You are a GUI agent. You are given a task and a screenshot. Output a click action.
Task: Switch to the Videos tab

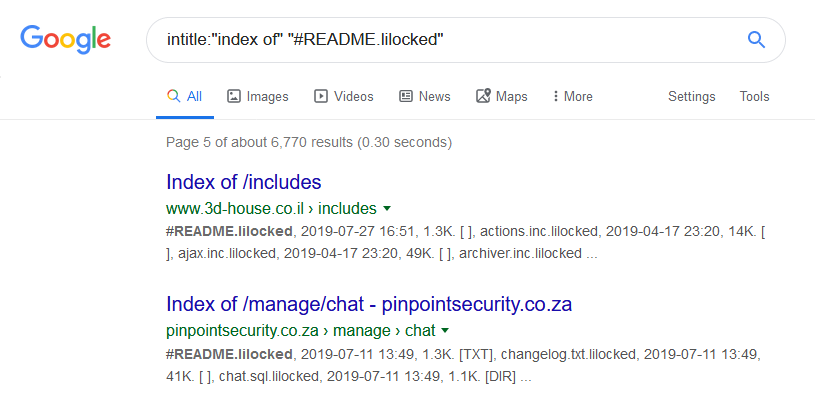[353, 97]
